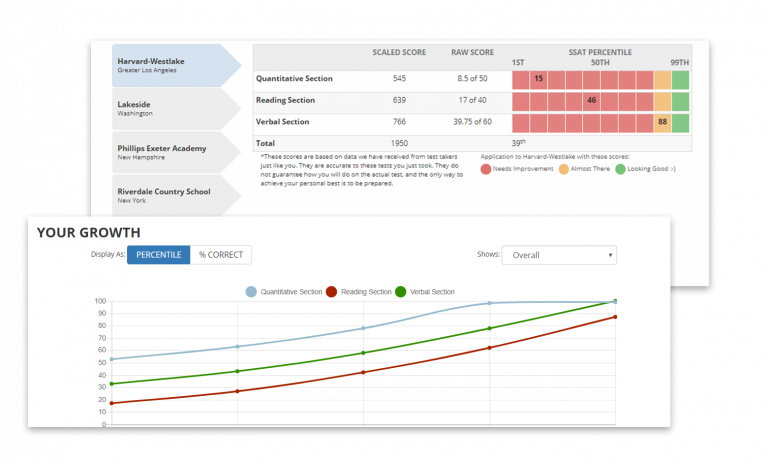This screenshot has width=768, height=460.
Task: Click red Needs Improvement legend circle
Action: 486,169
